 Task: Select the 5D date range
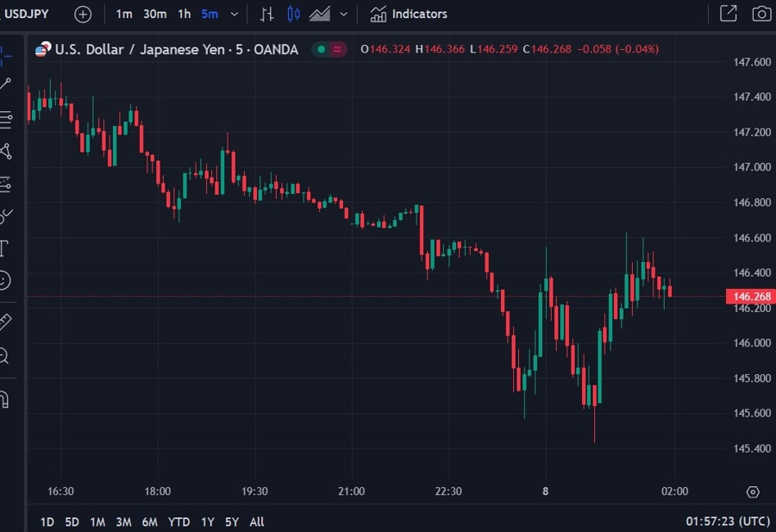coord(72,523)
